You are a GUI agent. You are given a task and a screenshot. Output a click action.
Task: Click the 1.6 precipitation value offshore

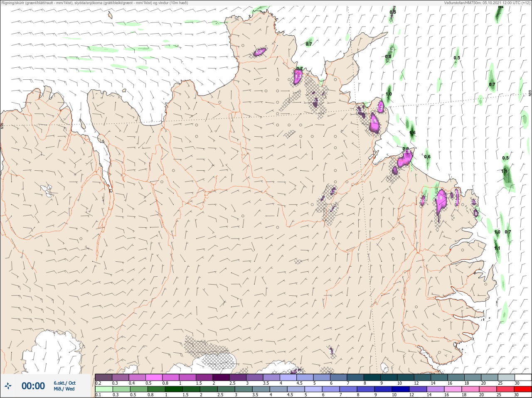click(412, 133)
